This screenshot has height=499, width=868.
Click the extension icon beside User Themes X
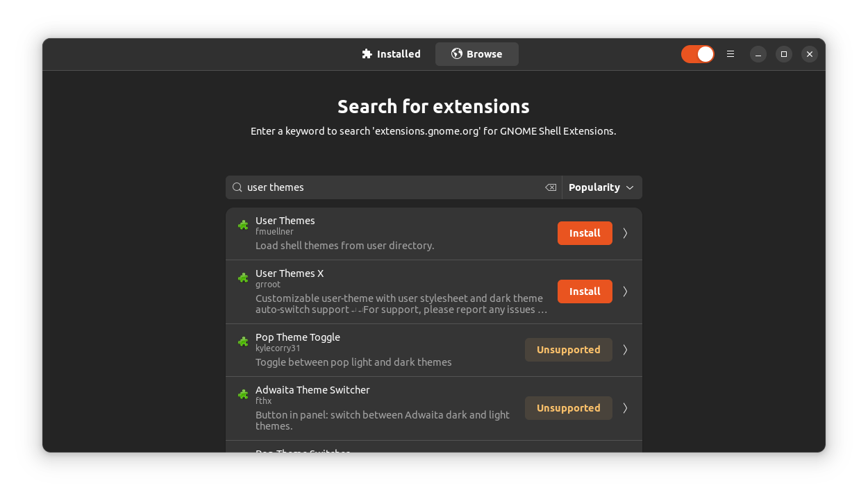point(242,278)
